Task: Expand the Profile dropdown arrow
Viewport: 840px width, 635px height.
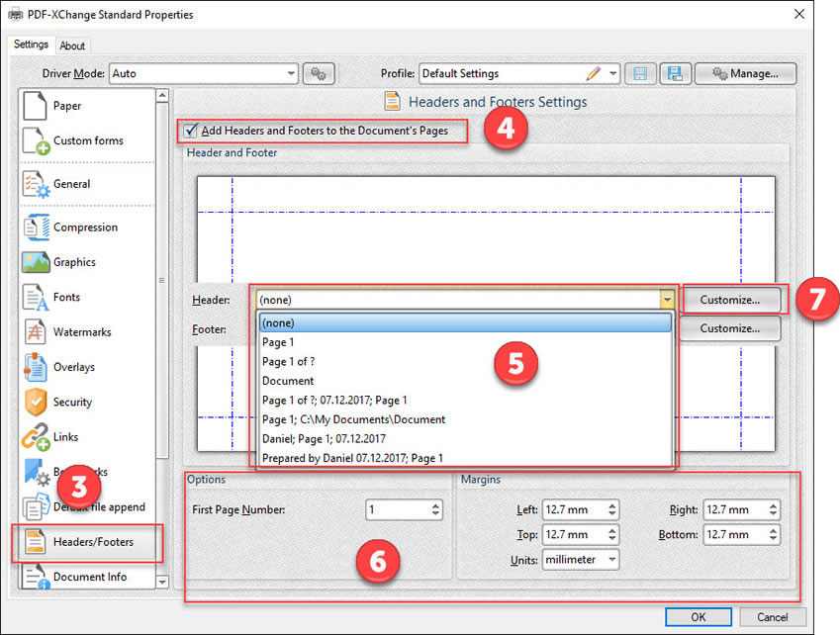Action: coord(612,73)
